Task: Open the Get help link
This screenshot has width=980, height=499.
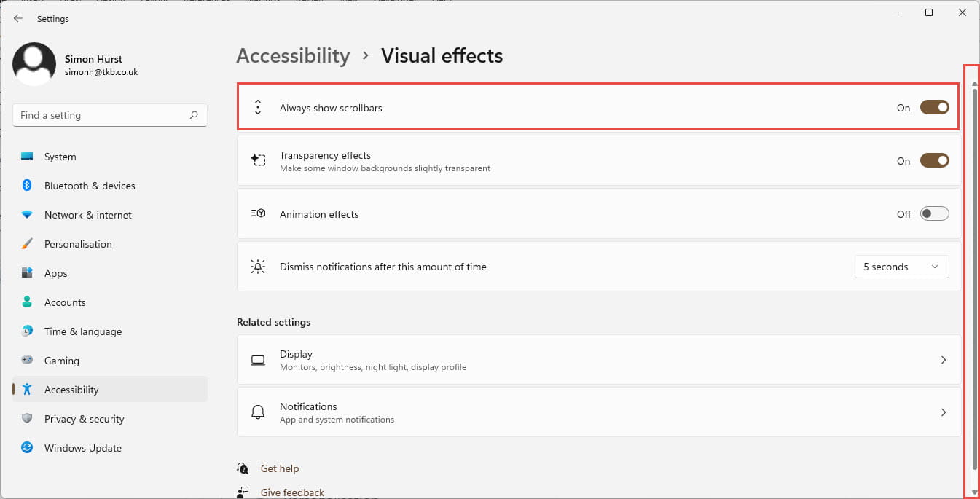Action: [279, 468]
